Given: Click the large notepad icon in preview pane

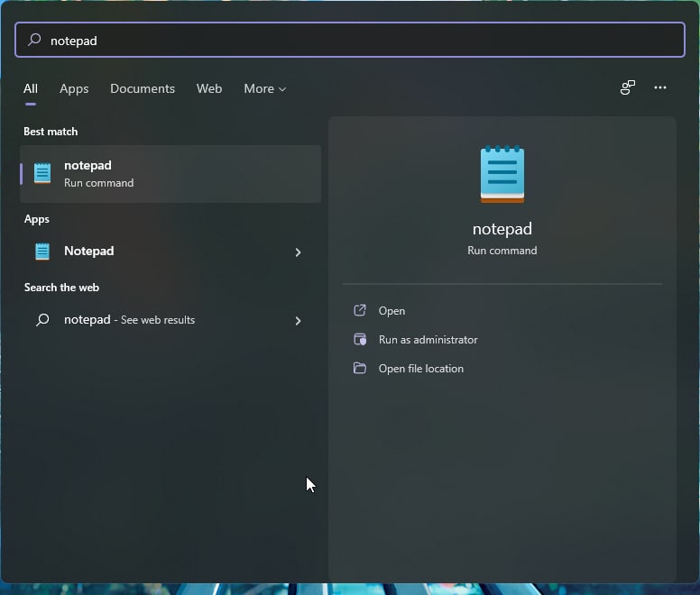Looking at the screenshot, I should pos(502,174).
